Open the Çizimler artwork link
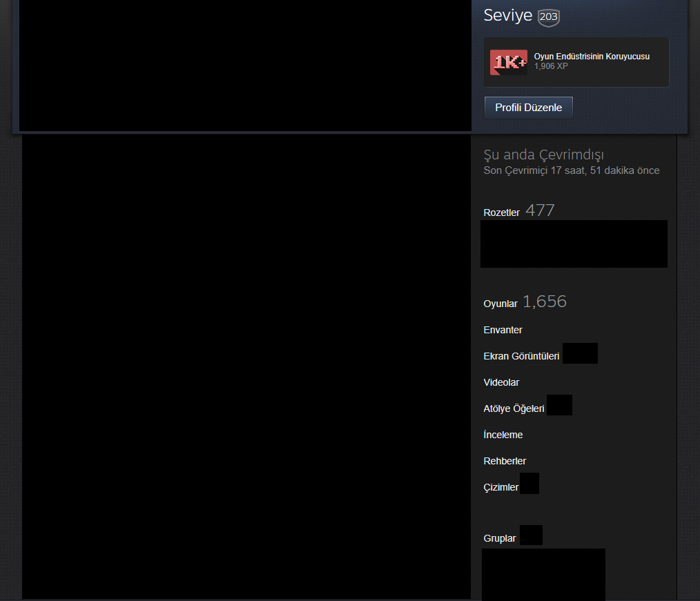 501,487
